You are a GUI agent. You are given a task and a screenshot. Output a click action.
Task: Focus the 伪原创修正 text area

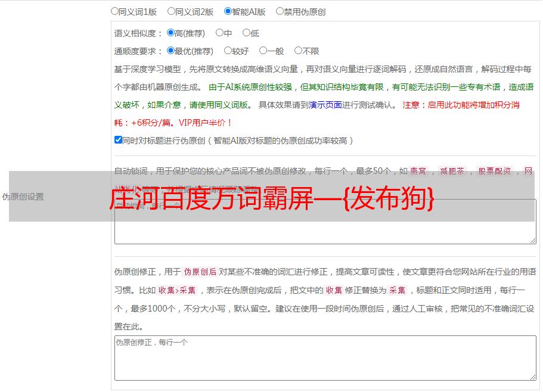click(x=325, y=357)
